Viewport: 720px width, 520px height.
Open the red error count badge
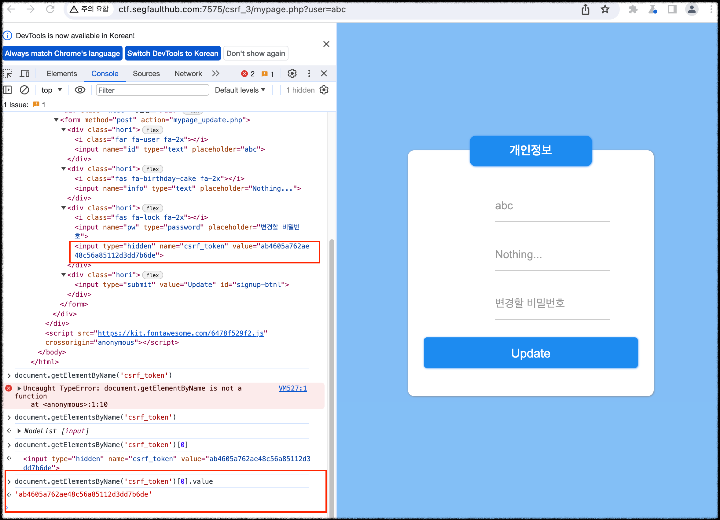click(x=248, y=73)
